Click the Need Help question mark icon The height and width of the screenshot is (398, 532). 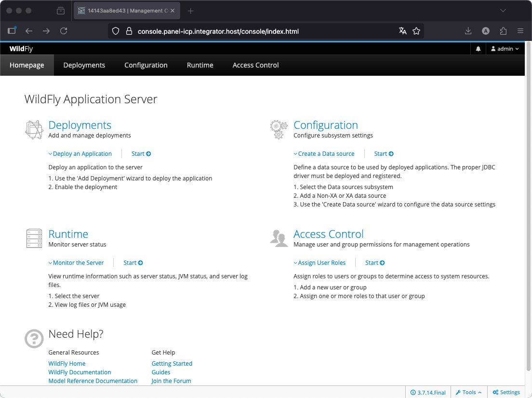coord(34,339)
